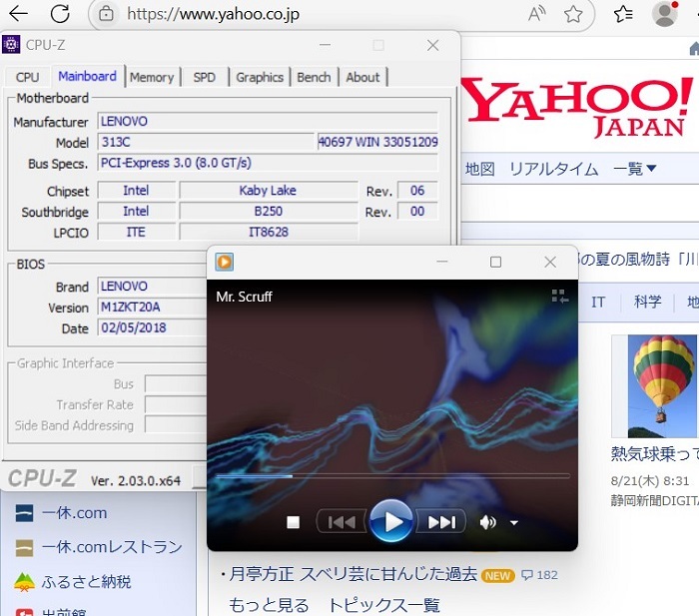Select the Mainboard tab in CPU-Z
The image size is (699, 616).
click(x=88, y=76)
